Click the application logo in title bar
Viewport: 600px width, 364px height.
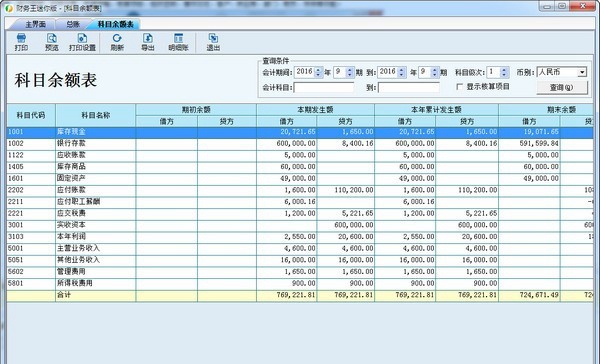tap(9, 8)
